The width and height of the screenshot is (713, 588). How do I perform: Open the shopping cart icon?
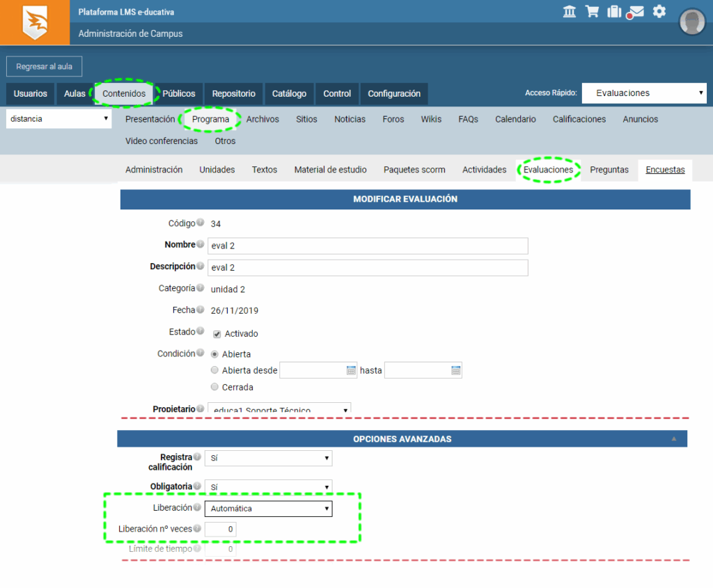592,12
